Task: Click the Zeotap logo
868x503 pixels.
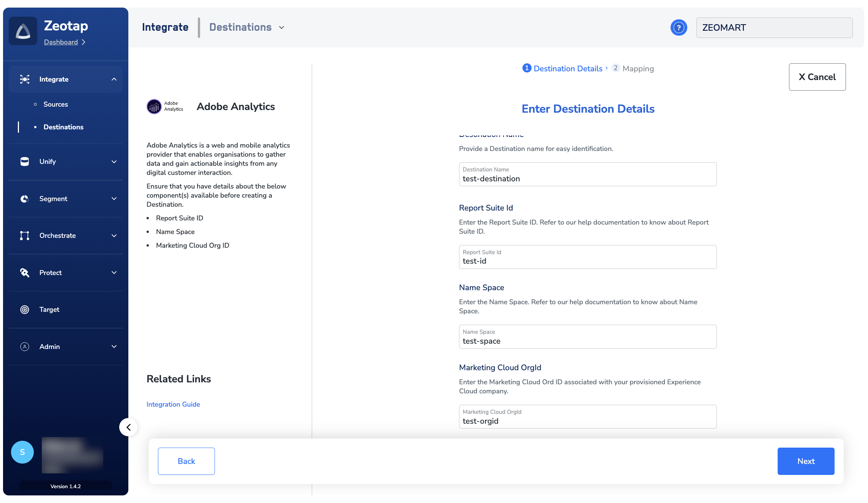Action: click(x=23, y=31)
